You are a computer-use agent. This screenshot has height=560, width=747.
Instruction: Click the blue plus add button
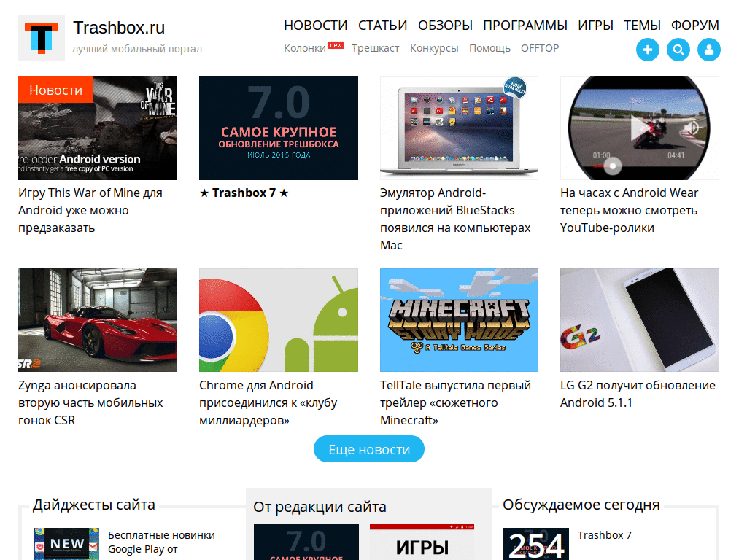(648, 50)
